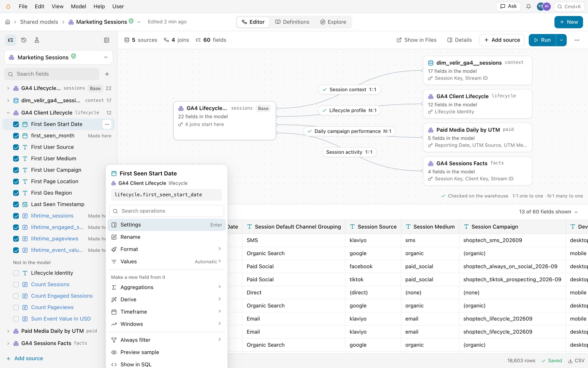This screenshot has width=588, height=368.
Task: Click the verified shield beside Marketing Sessions title
Action: (x=131, y=21)
